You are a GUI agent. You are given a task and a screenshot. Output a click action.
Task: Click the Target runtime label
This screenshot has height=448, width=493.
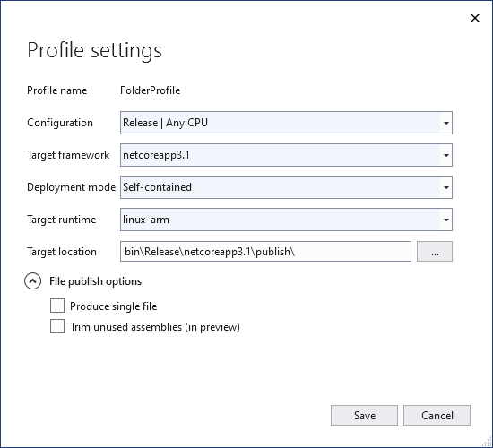click(x=62, y=220)
